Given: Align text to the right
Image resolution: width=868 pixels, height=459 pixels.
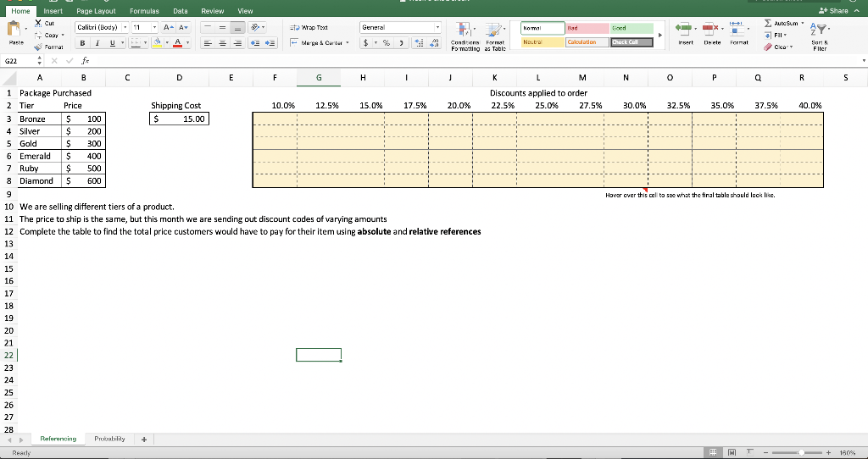Looking at the screenshot, I should pyautogui.click(x=238, y=42).
